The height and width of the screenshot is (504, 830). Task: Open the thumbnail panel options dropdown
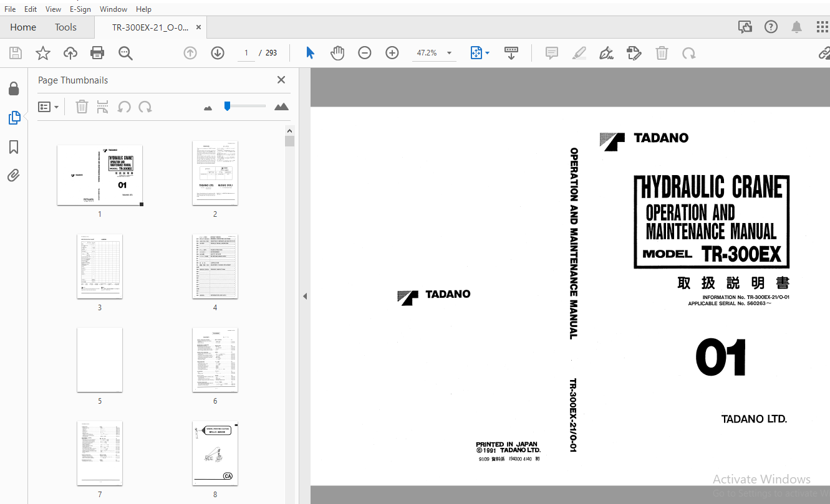pos(49,107)
